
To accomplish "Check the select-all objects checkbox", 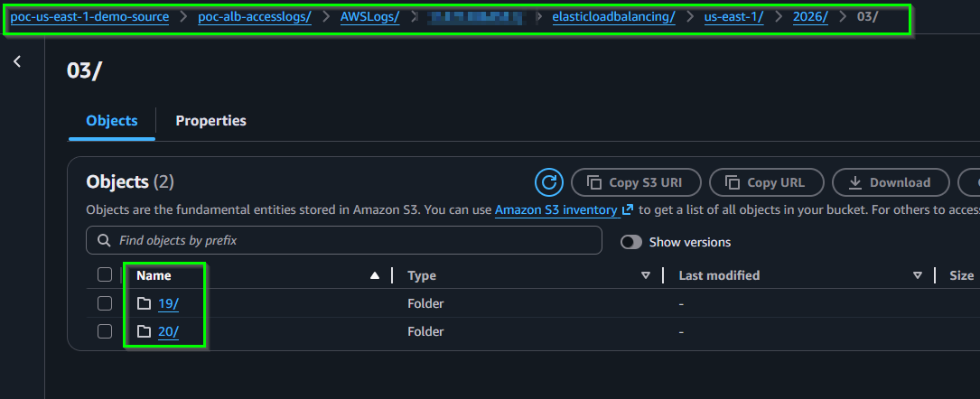I will [x=105, y=274].
